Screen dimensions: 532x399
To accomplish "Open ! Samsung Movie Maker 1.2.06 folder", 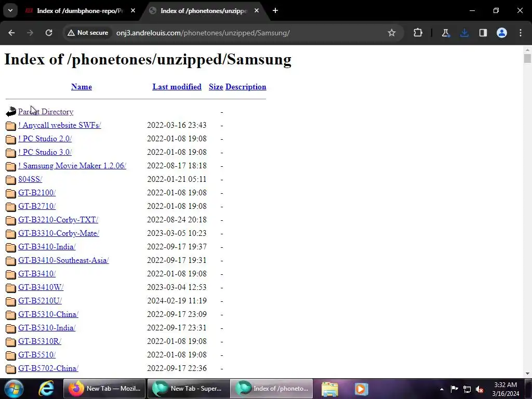I will point(72,166).
